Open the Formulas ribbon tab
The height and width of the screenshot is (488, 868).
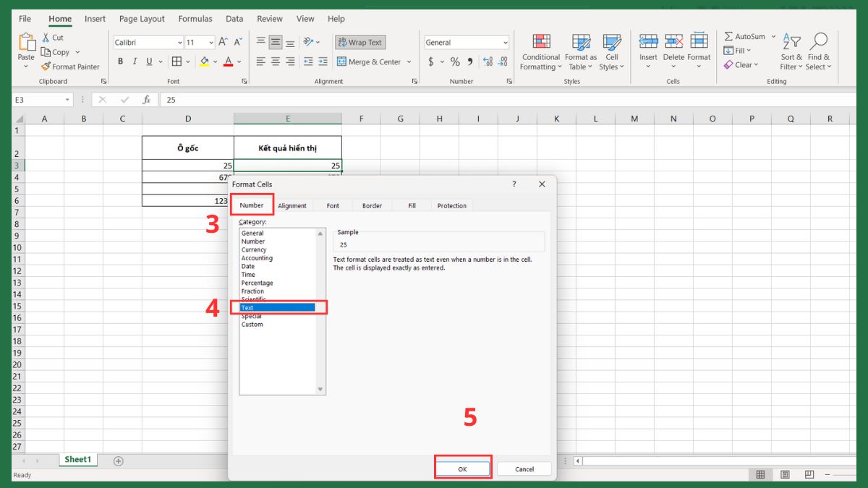pyautogui.click(x=195, y=19)
